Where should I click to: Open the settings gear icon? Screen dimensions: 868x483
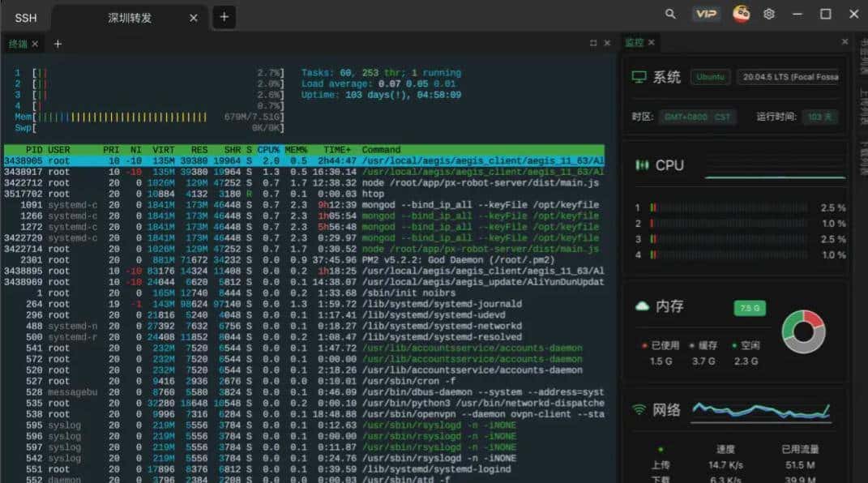pos(769,14)
